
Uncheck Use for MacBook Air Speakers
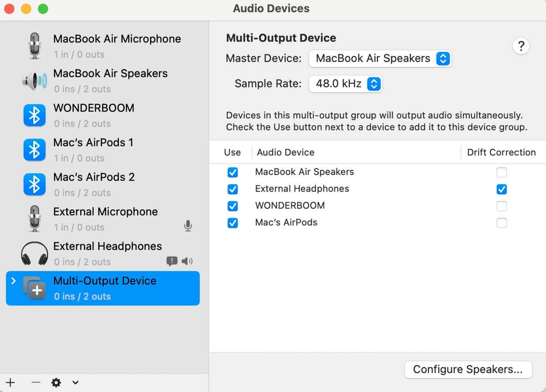[233, 172]
